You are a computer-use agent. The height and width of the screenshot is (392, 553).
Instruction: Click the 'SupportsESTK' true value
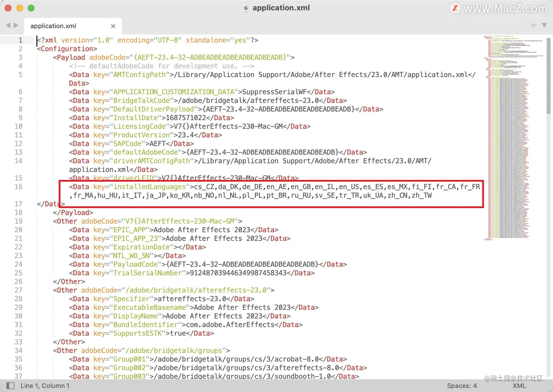click(178, 333)
